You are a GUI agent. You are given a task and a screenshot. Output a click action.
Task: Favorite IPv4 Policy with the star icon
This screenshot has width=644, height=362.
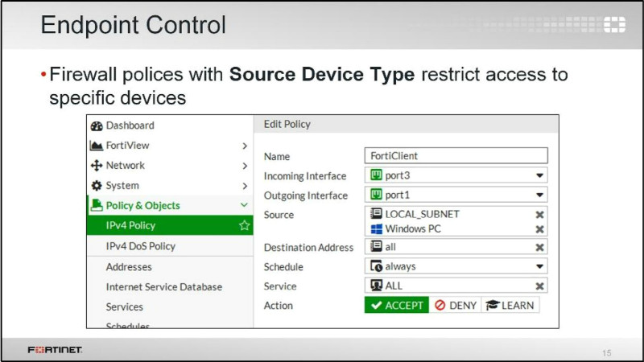pyautogui.click(x=245, y=225)
